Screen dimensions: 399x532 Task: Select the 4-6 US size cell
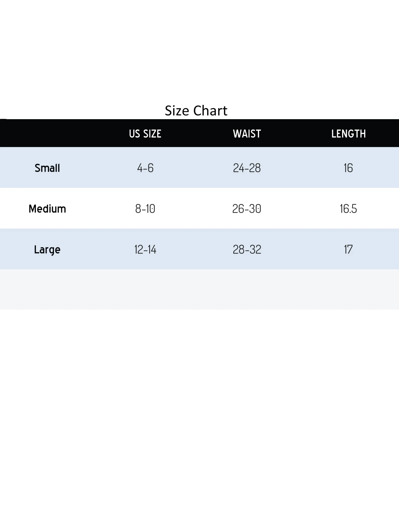click(x=145, y=168)
